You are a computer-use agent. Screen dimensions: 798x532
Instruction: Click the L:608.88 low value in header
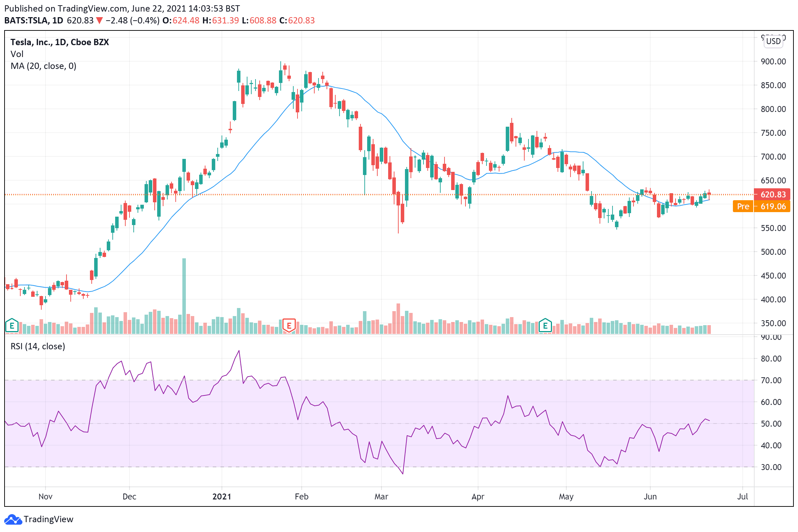(x=259, y=21)
